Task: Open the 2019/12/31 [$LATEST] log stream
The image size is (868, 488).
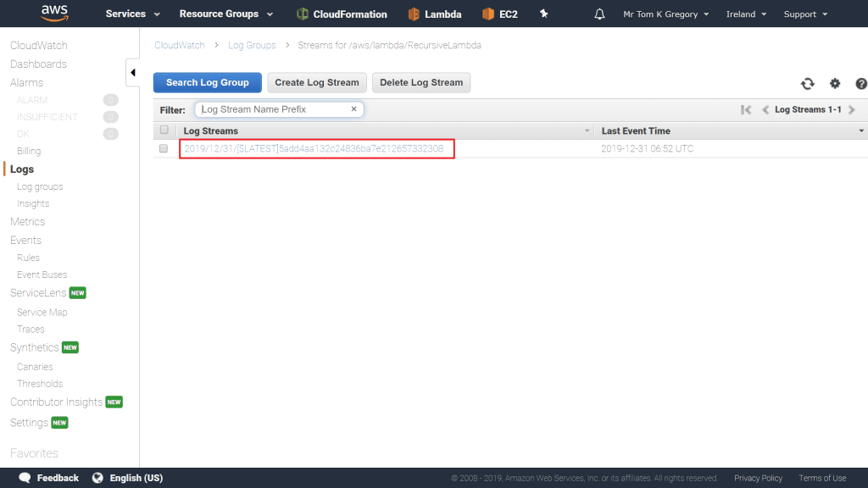Action: [313, 149]
